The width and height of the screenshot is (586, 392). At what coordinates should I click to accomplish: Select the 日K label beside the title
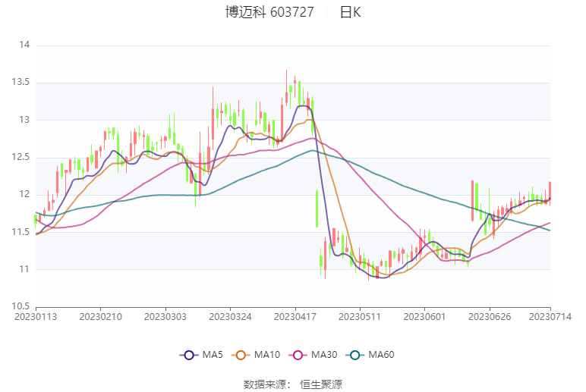click(350, 12)
